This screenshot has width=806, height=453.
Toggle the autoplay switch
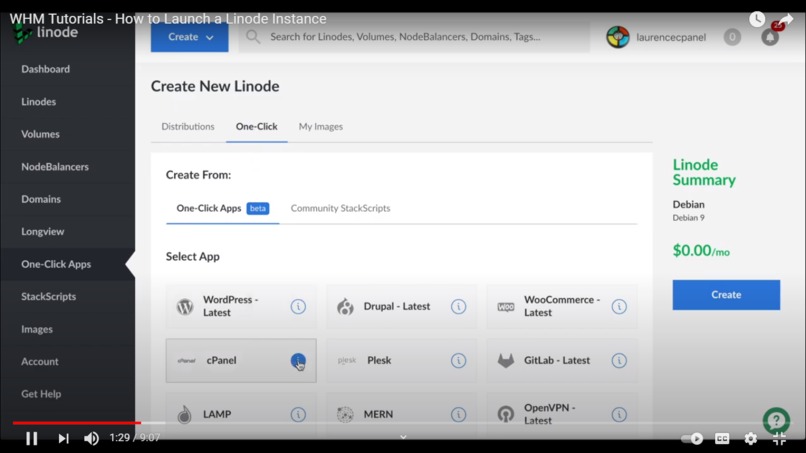[x=692, y=439]
